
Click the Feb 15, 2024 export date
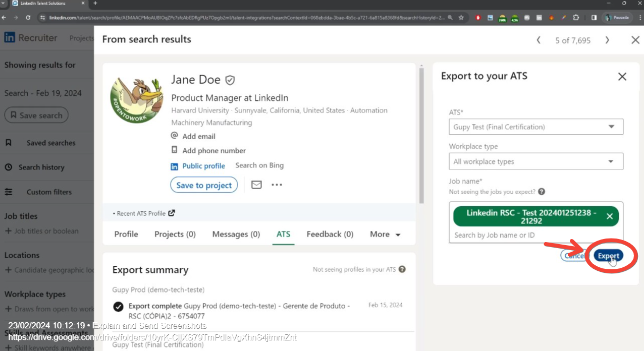coord(386,305)
